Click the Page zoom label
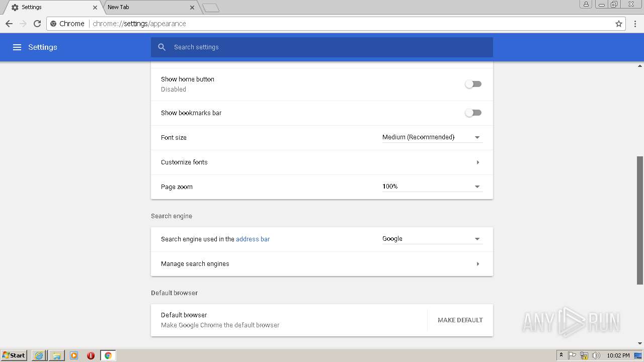 [x=177, y=187]
